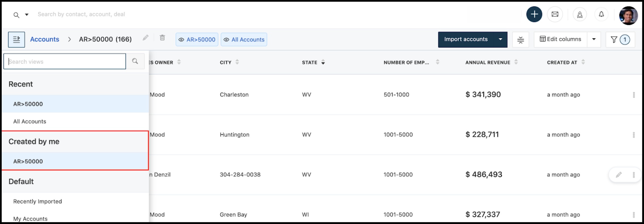Open more options for the $486,493 row

point(634,175)
